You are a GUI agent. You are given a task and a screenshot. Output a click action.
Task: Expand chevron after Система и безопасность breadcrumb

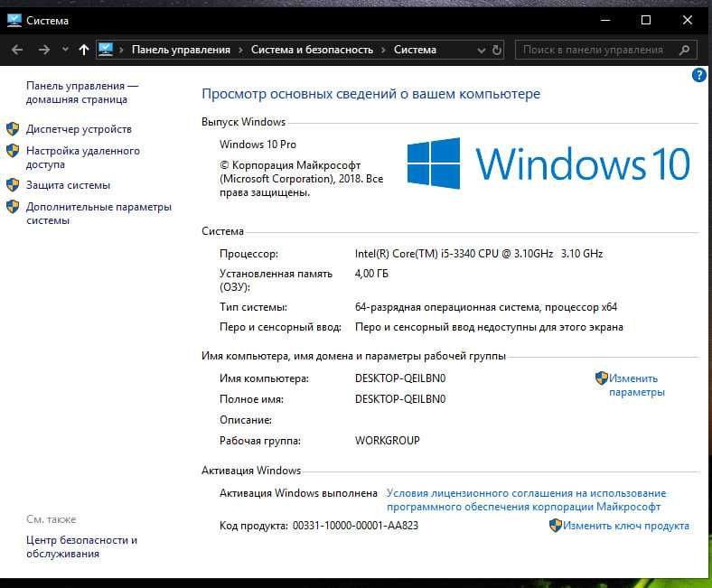tap(383, 50)
